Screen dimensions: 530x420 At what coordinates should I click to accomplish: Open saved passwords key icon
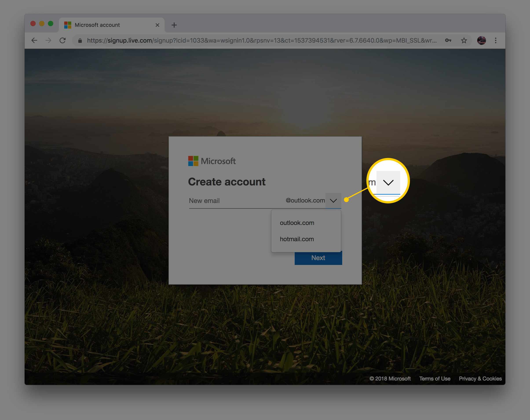click(x=448, y=40)
